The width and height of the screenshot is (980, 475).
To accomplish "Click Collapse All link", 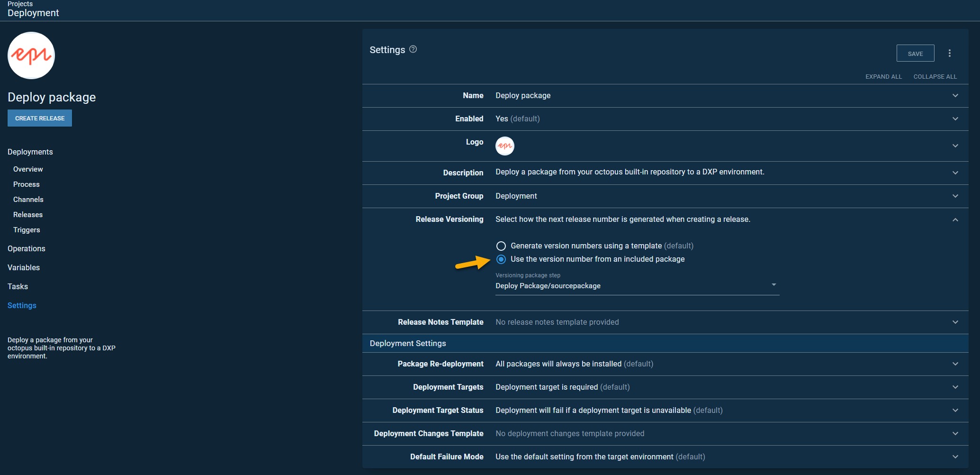I will (x=935, y=77).
